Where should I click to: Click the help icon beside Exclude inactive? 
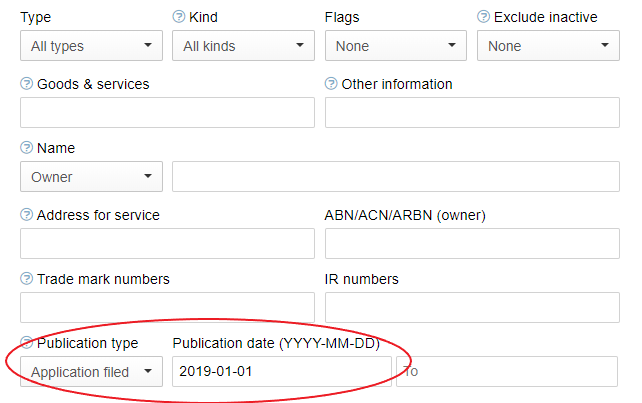pos(484,18)
